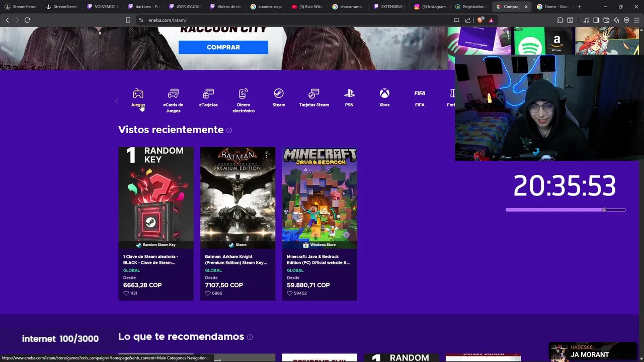Click the 6663,28 COP price
644x362 pixels.
point(142,285)
